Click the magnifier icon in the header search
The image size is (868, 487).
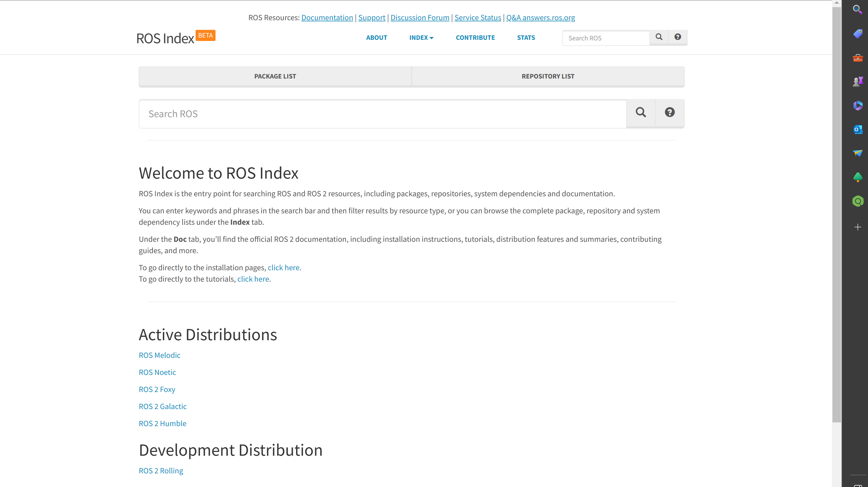(659, 37)
